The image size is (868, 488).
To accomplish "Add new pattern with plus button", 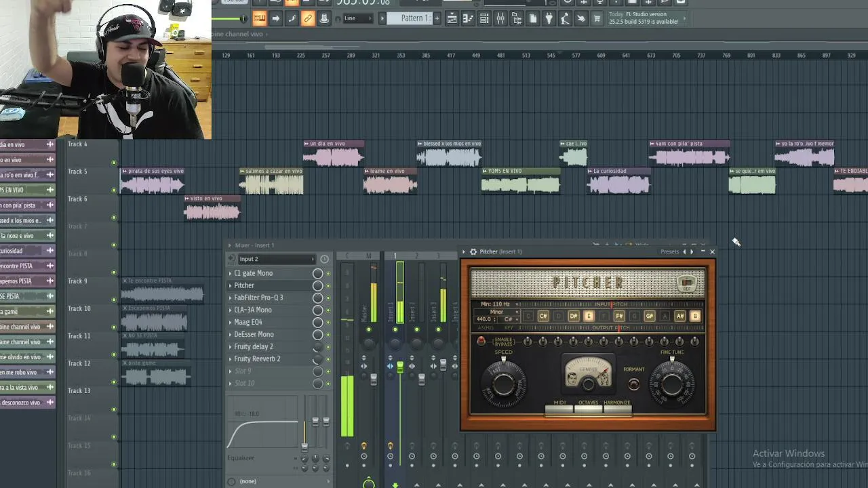I will point(437,18).
